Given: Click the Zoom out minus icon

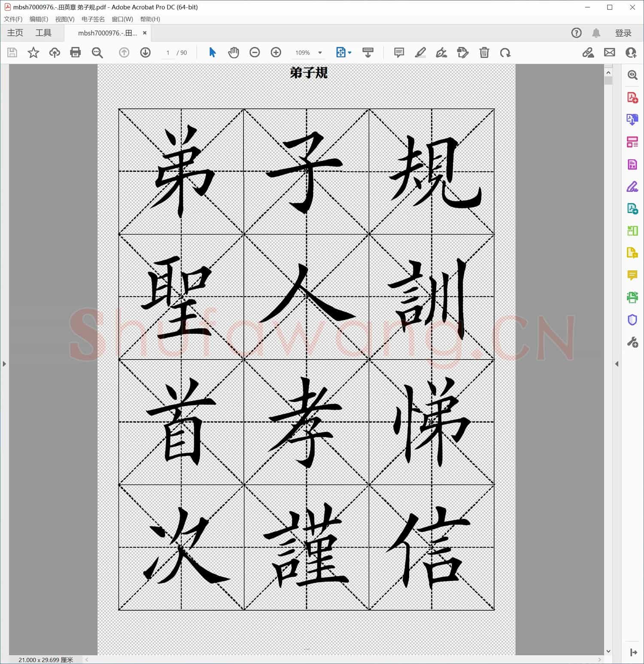Looking at the screenshot, I should point(255,52).
